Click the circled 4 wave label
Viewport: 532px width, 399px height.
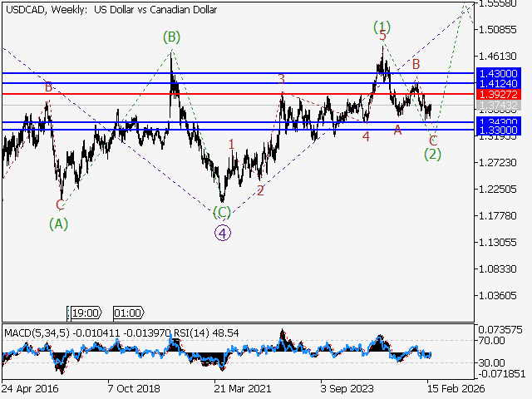point(223,233)
